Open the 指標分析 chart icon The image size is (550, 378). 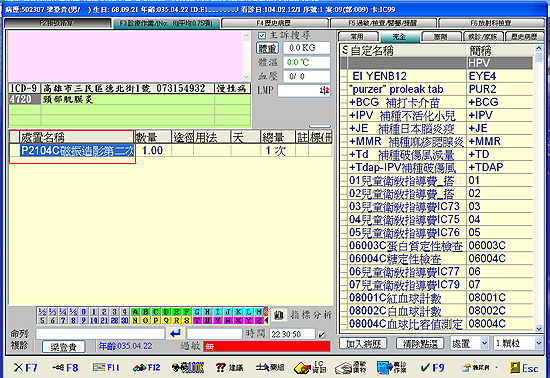coord(279,315)
